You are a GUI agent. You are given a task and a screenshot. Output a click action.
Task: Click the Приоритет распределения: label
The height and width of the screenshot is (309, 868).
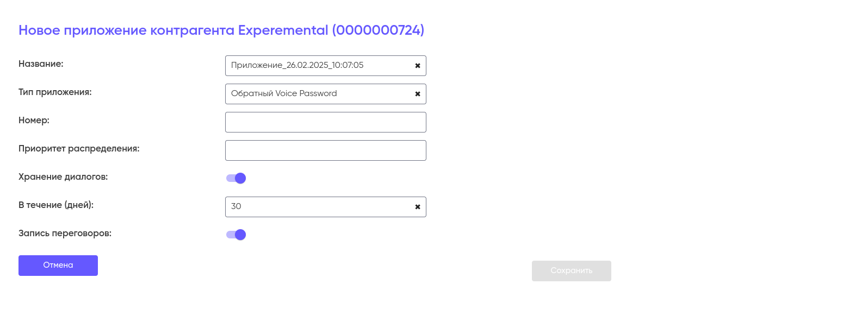79,149
